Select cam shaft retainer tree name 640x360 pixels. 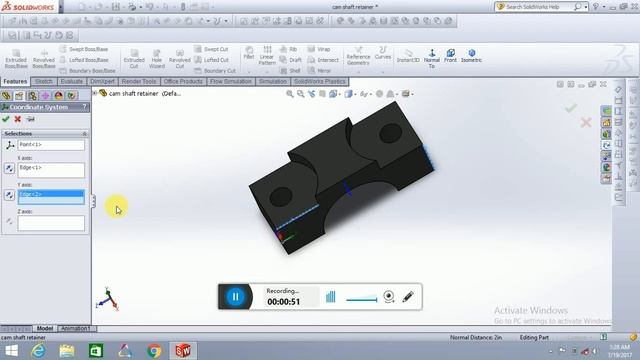(x=133, y=93)
